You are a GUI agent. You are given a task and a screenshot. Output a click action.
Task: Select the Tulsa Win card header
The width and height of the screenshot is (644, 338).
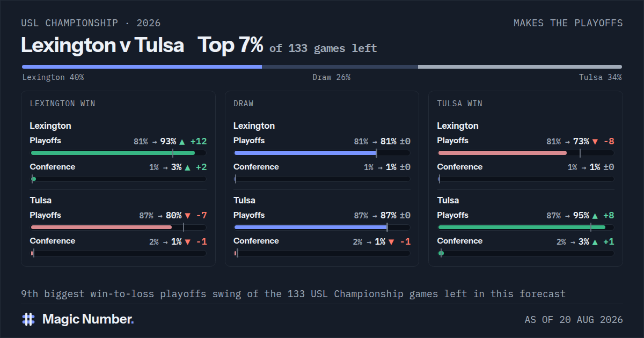point(459,104)
